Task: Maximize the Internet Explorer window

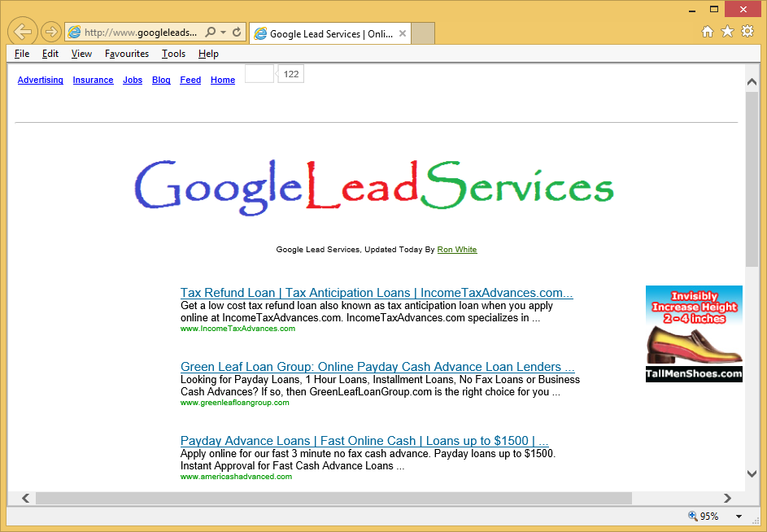Action: (x=714, y=9)
